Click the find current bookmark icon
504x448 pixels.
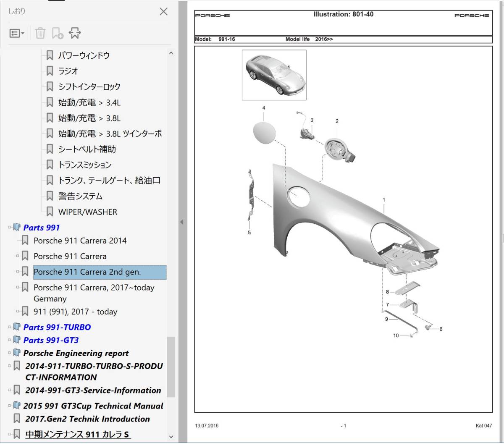coord(75,33)
